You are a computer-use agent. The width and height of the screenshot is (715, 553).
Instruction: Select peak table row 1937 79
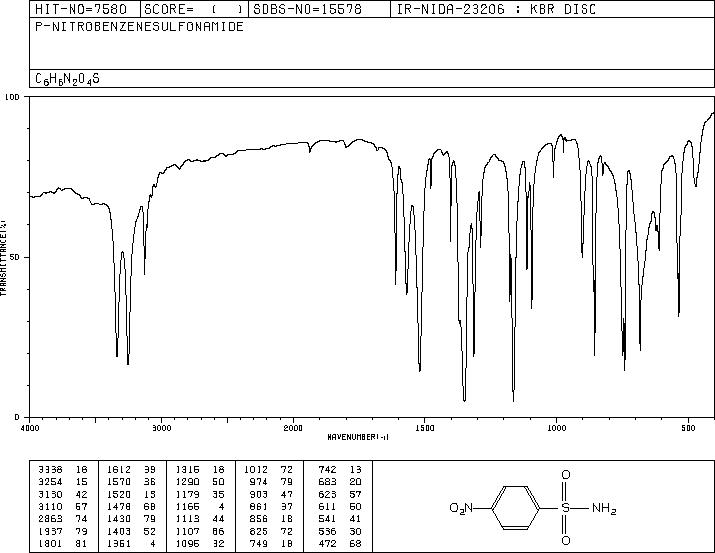[63, 532]
